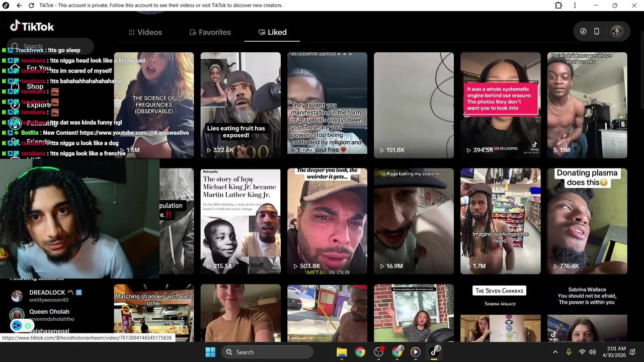Open the video with 151.8K views
Image resolution: width=644 pixels, height=362 pixels.
(x=414, y=105)
